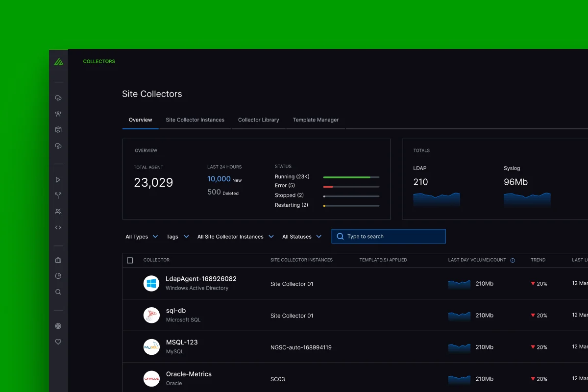Click Site Collector 01 in LdapAgent row
The height and width of the screenshot is (392, 588).
292,284
